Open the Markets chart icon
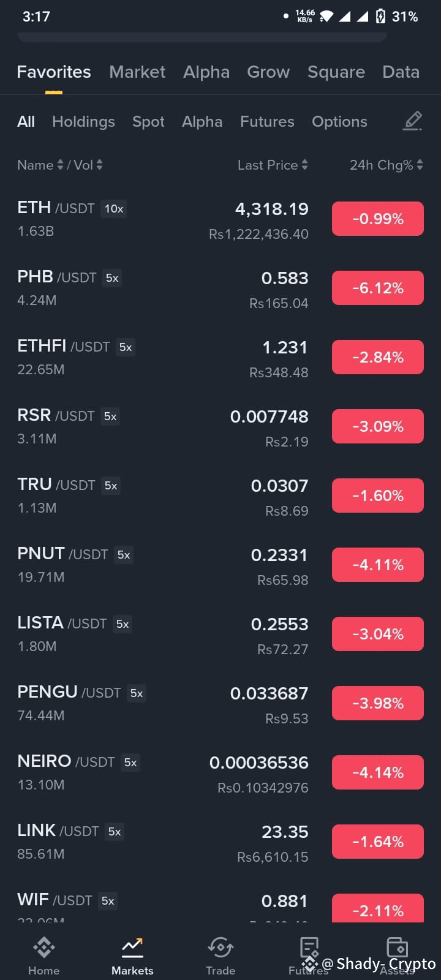This screenshot has width=441, height=980. click(132, 948)
